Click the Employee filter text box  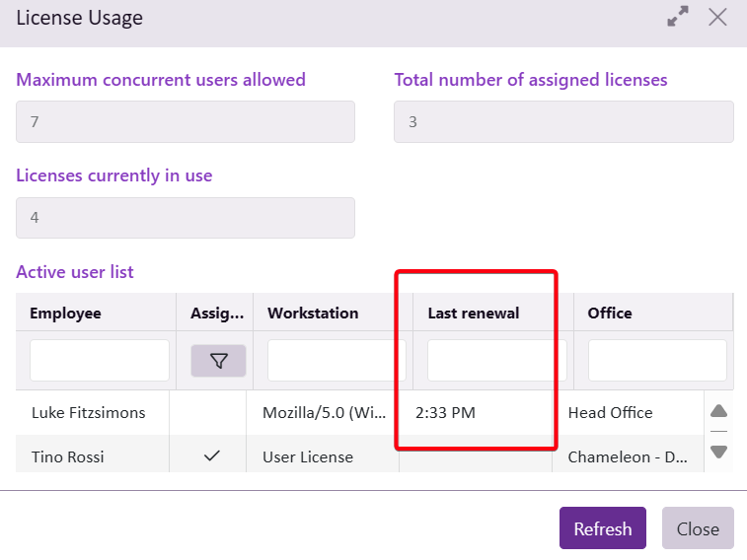[99, 361]
